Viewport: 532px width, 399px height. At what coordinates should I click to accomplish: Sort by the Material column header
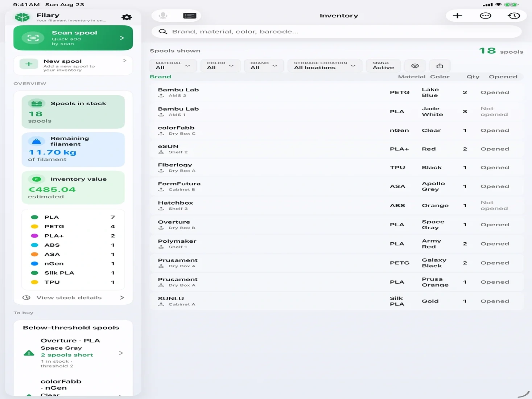coord(412,77)
